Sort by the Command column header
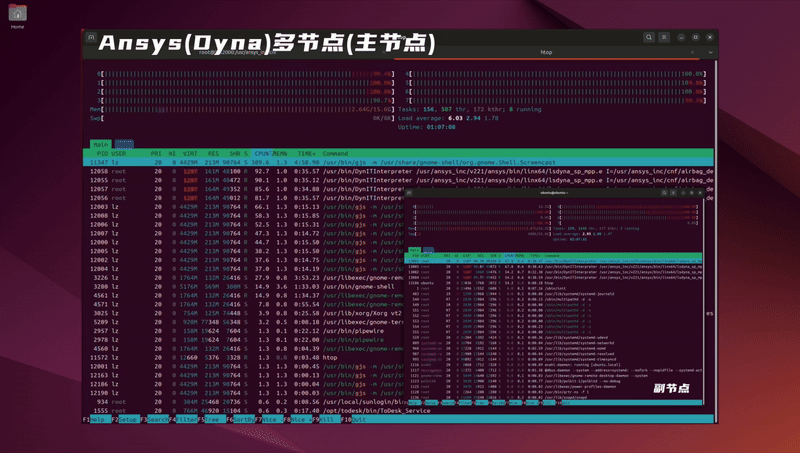 [335, 154]
